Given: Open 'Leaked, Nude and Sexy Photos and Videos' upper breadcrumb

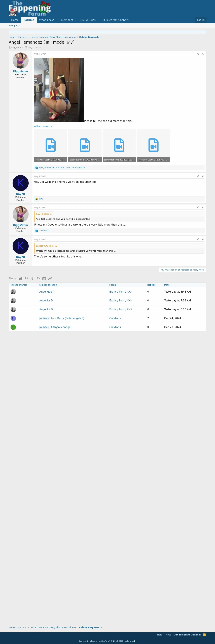Looking at the screenshot, I should click(x=53, y=37).
